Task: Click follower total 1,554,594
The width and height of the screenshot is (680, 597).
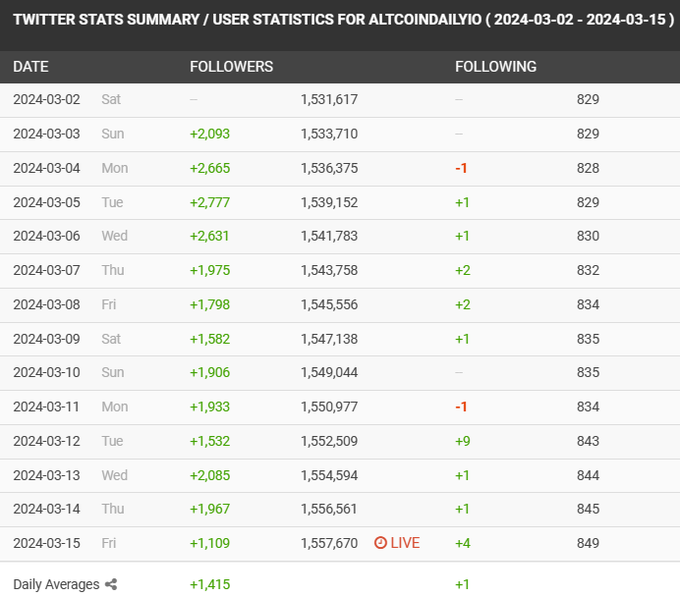Action: click(329, 475)
